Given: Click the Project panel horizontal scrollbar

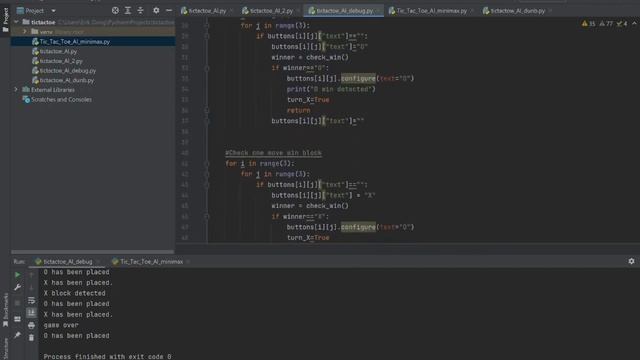Looking at the screenshot, I should [x=93, y=251].
